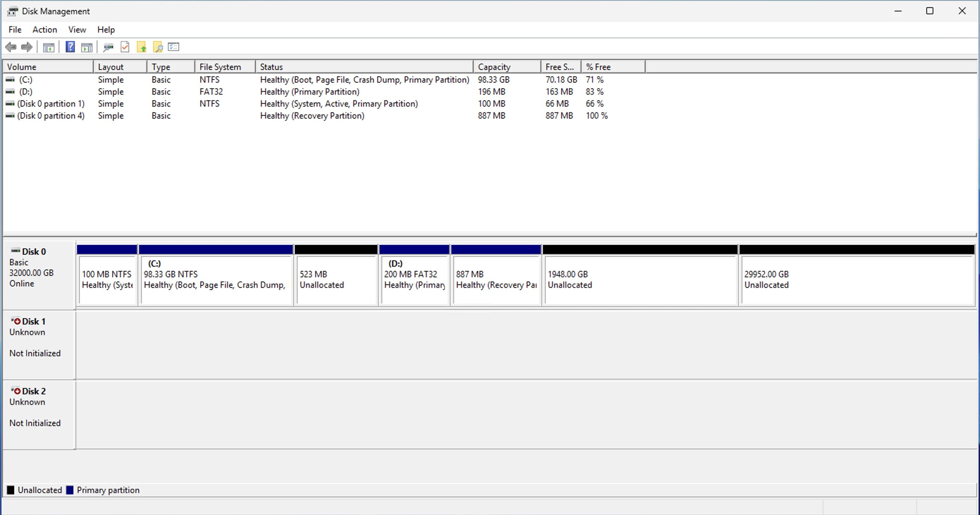Screen dimensions: 980x515
Task: Click the Back arrow in the toolbar
Action: tap(11, 47)
